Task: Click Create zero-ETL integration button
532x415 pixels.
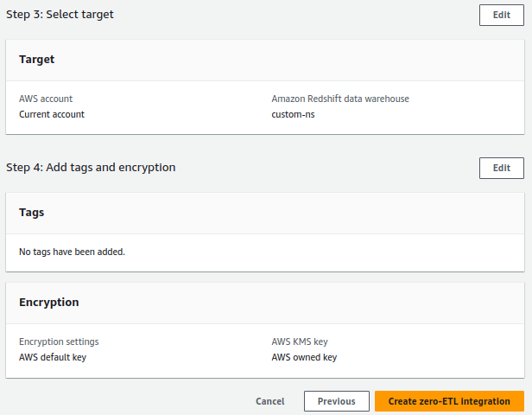Action: pyautogui.click(x=448, y=401)
